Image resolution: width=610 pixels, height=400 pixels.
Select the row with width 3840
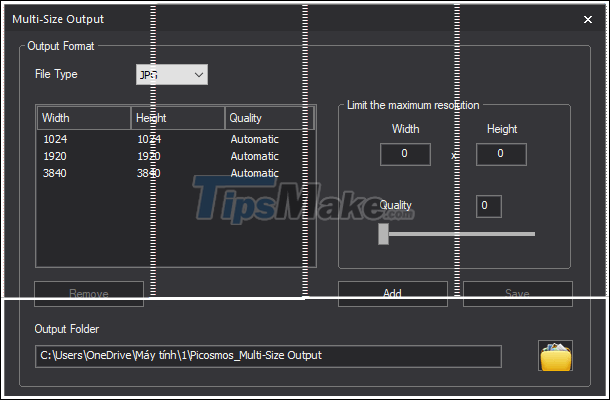[x=176, y=173]
